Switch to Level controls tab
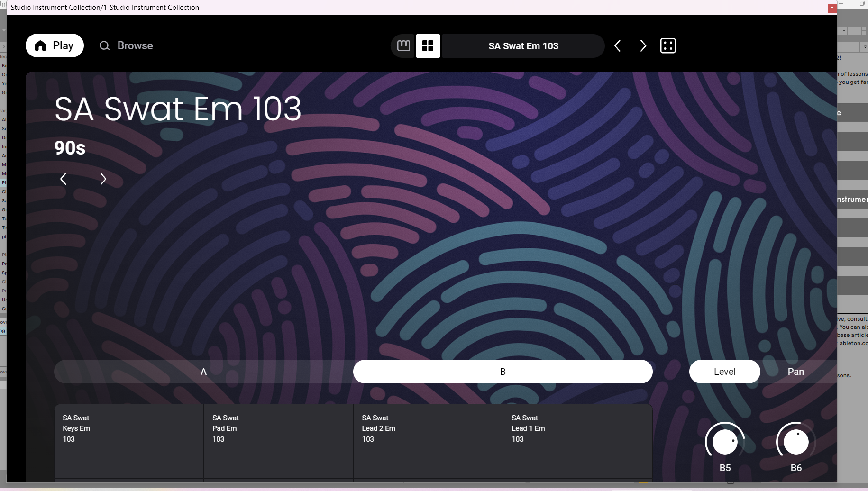 pyautogui.click(x=725, y=372)
